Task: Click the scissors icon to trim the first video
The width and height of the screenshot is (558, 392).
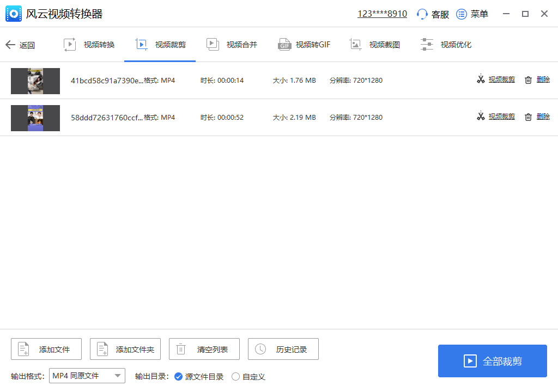Action: coord(481,79)
